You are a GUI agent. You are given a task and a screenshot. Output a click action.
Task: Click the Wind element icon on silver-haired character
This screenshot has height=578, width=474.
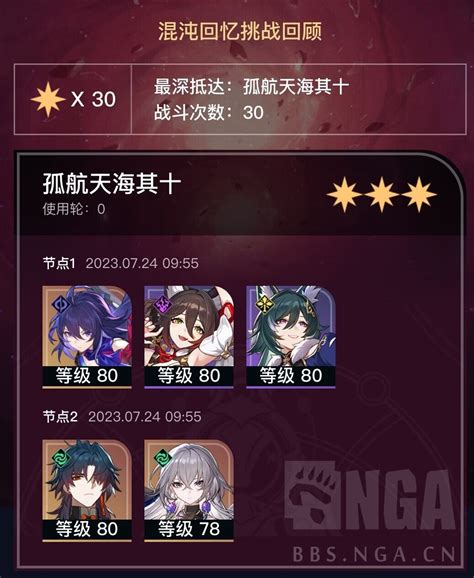pos(163,458)
